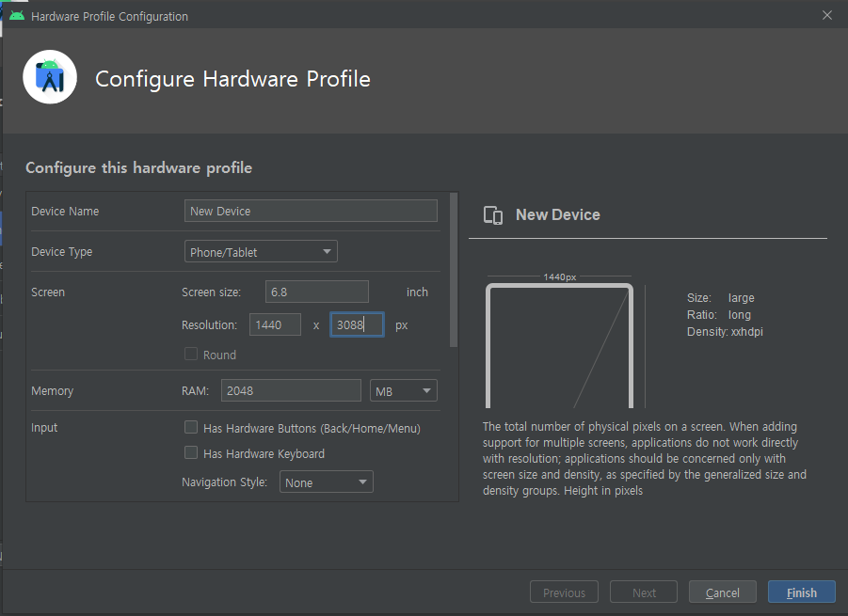Focus the Device Name input field
This screenshot has width=848, height=616.
[311, 211]
